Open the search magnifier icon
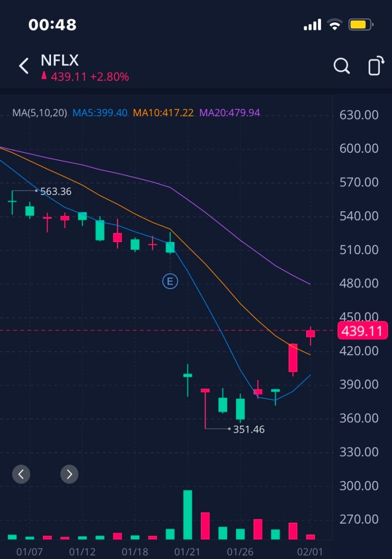Screen dimensions: 392x559 coord(342,66)
